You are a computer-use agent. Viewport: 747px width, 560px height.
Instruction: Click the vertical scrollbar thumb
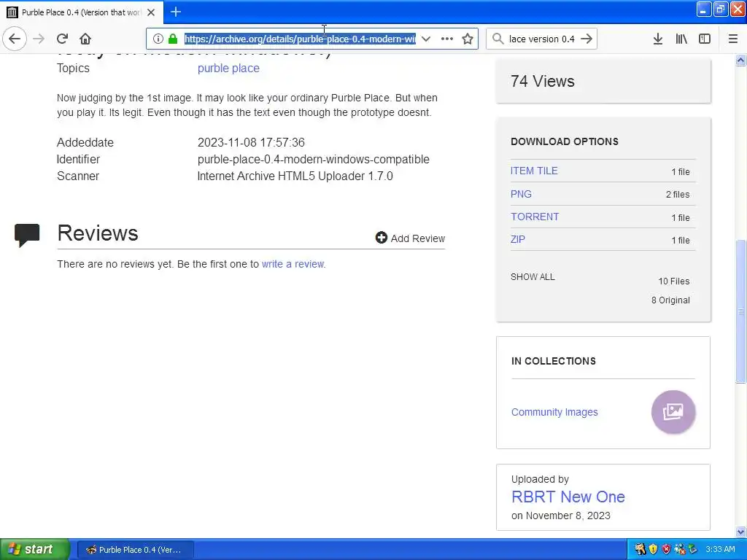pyautogui.click(x=740, y=311)
